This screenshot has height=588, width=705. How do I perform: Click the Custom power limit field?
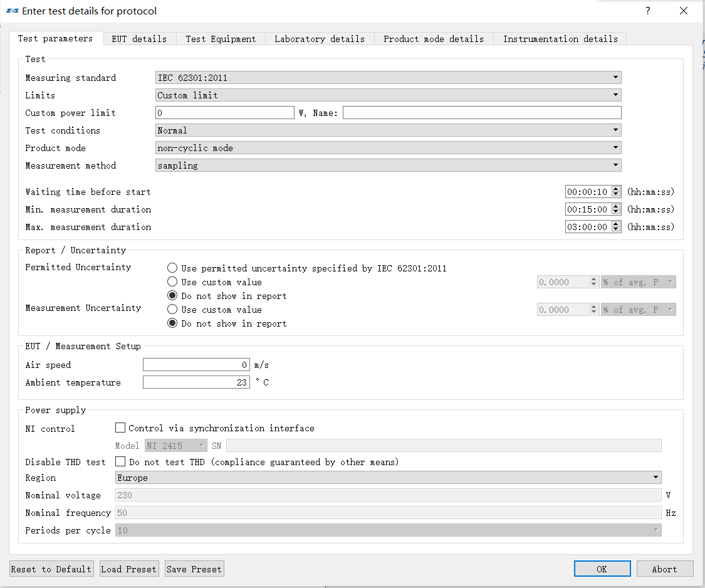(225, 112)
